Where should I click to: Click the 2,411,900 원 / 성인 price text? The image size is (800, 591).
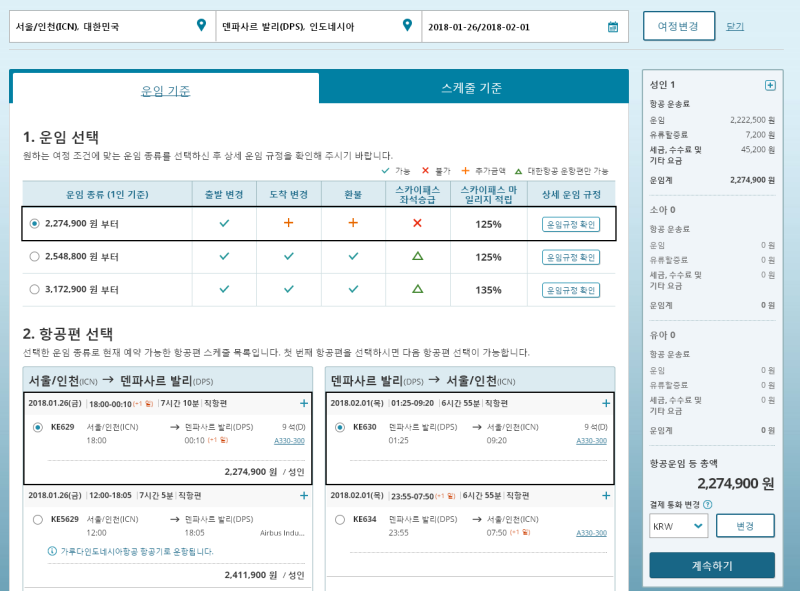[264, 575]
